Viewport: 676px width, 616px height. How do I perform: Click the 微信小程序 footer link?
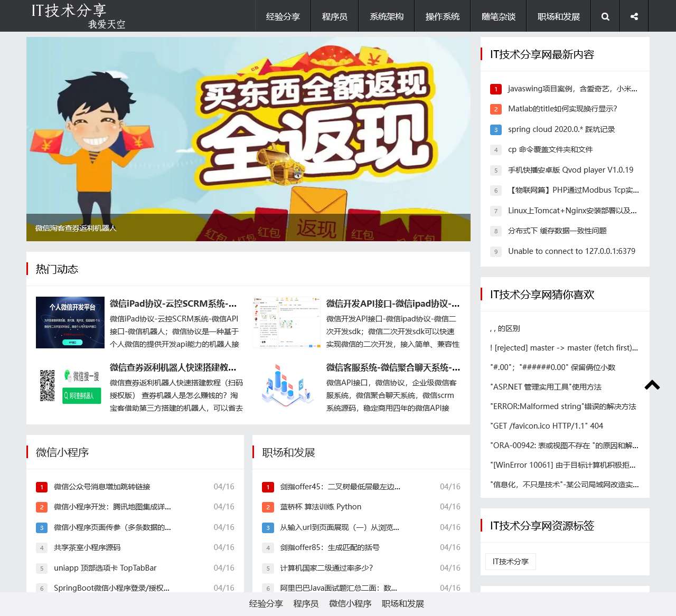click(350, 603)
